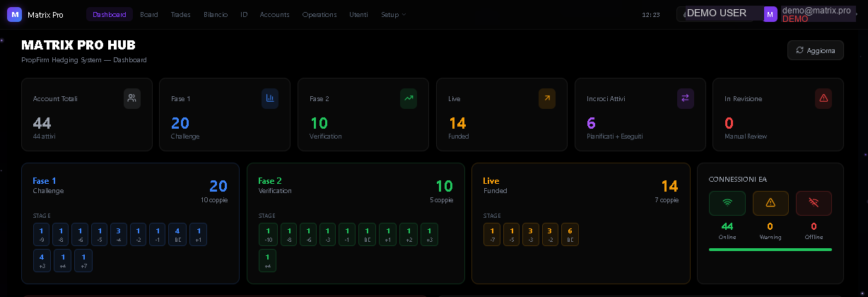Select Fase 2 stage +3 tile

(x=429, y=235)
